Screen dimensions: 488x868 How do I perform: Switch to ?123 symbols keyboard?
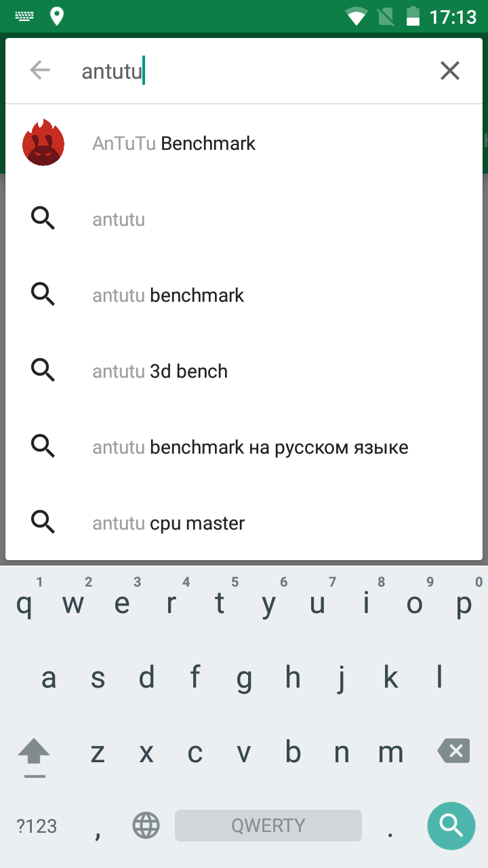tap(37, 825)
